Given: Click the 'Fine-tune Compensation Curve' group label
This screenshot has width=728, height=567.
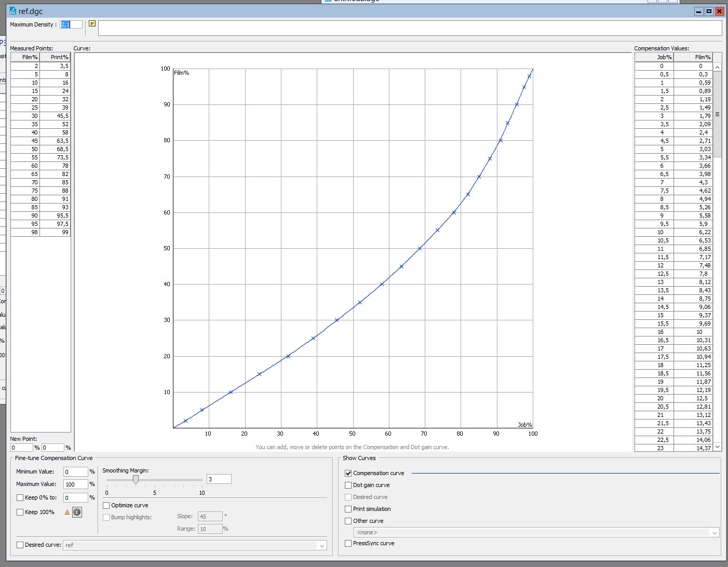Looking at the screenshot, I should click(54, 458).
